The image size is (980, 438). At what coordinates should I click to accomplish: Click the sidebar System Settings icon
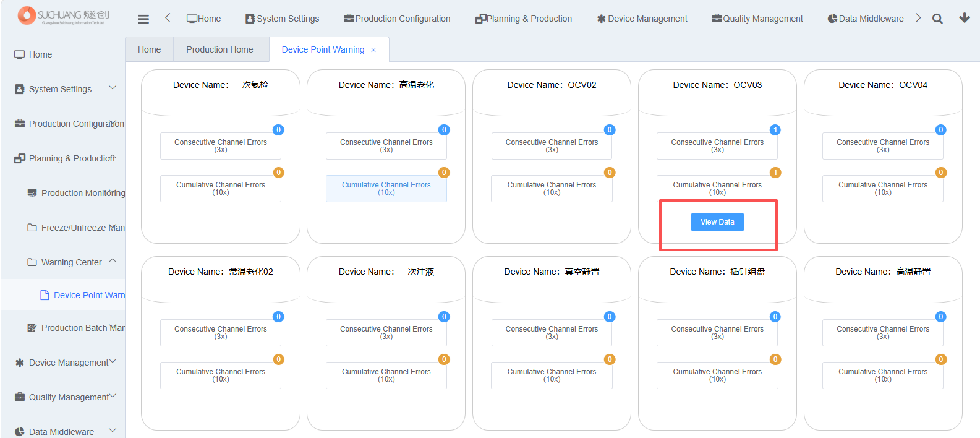click(20, 89)
